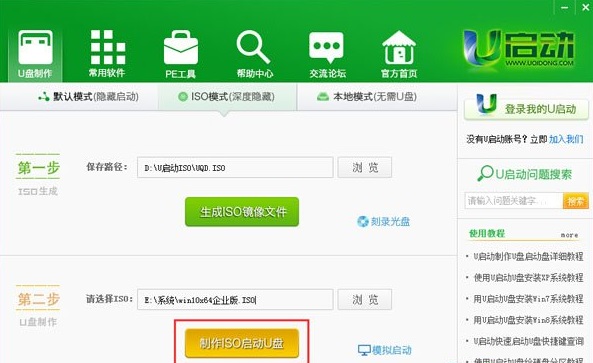This screenshot has height=363, width=593.
Task: Click 制作ISO启动U盘 button
Action: 242,343
